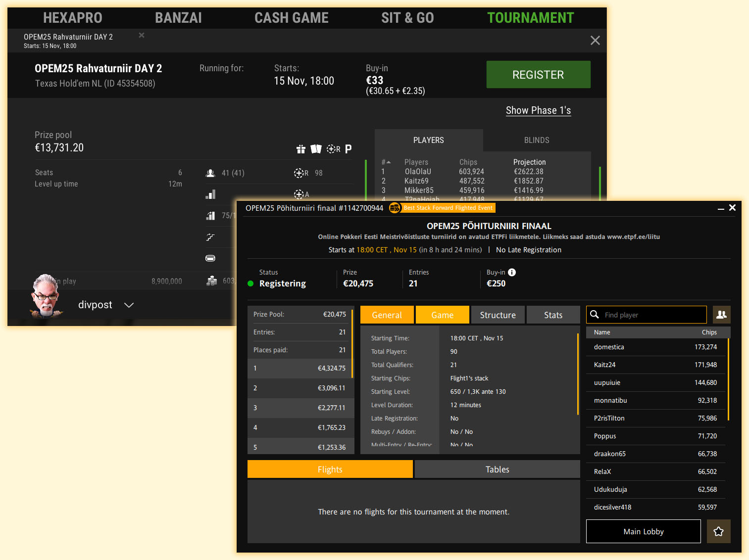Image resolution: width=749 pixels, height=560 pixels.
Task: Click the bold P phase icon
Action: 348,149
